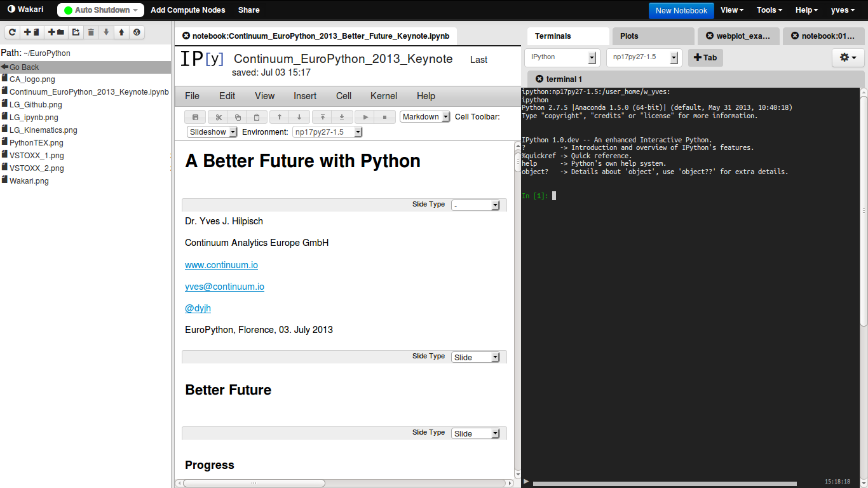Refresh the file browser listing
The width and height of the screenshot is (868, 488).
pyautogui.click(x=12, y=32)
